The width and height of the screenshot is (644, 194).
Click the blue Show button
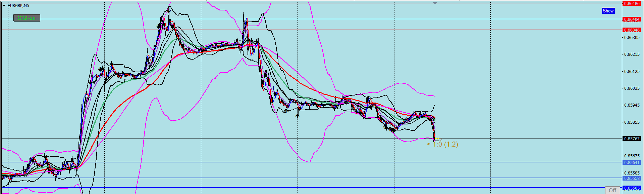(x=608, y=11)
